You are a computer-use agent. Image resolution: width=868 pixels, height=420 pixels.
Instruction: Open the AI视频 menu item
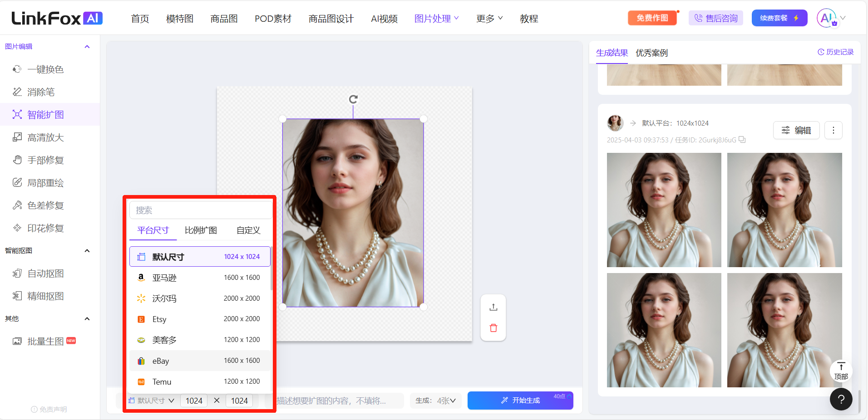[384, 19]
